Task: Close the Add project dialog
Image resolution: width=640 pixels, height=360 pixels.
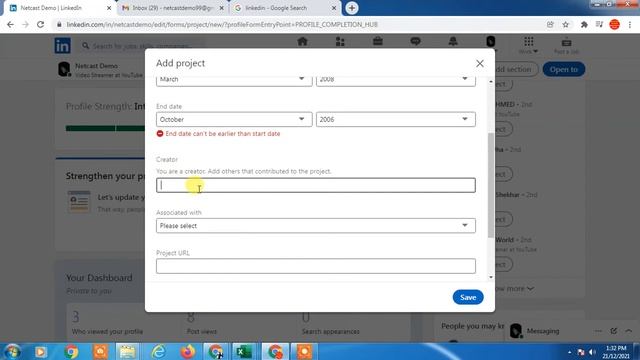Action: click(480, 64)
